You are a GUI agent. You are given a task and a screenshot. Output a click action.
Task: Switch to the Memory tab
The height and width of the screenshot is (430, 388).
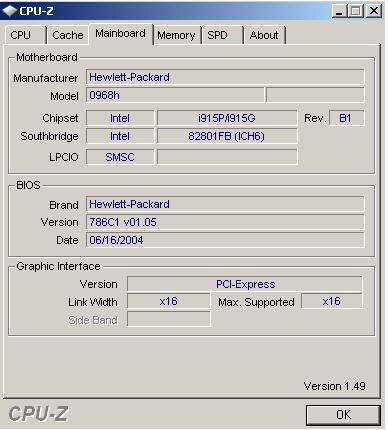[x=176, y=35]
